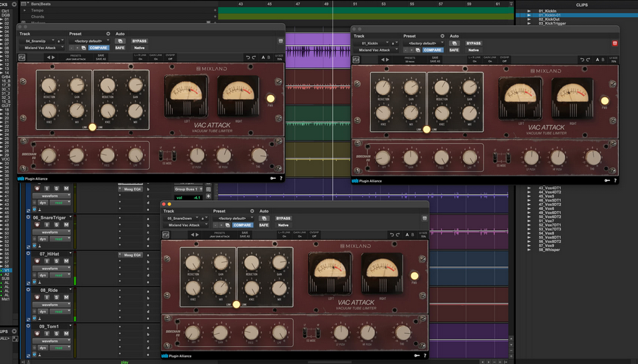Open automation enable icon under Auto in 04_SnareUp window

120,41
